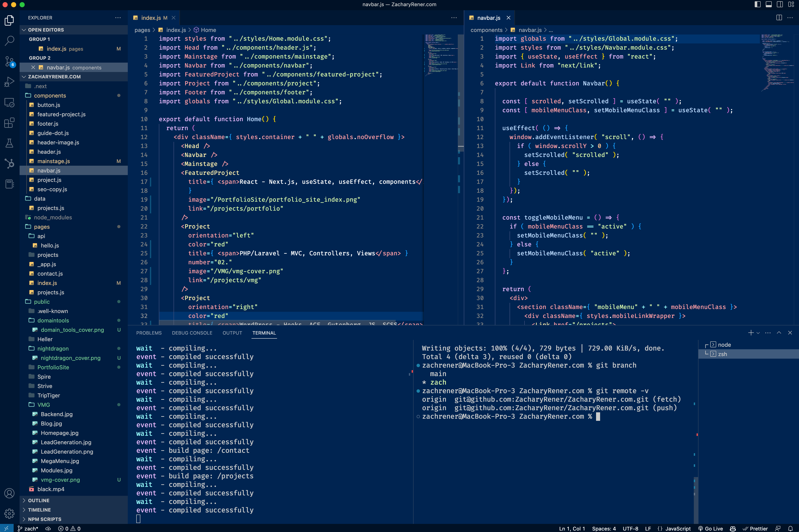The width and height of the screenshot is (799, 532).
Task: Close the terminal panel with X
Action: coord(790,333)
